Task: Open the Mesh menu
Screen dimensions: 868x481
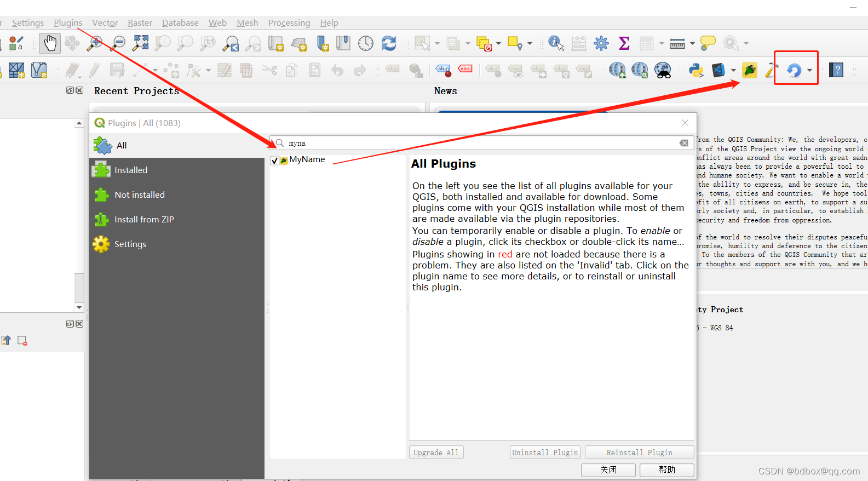Action: point(248,23)
